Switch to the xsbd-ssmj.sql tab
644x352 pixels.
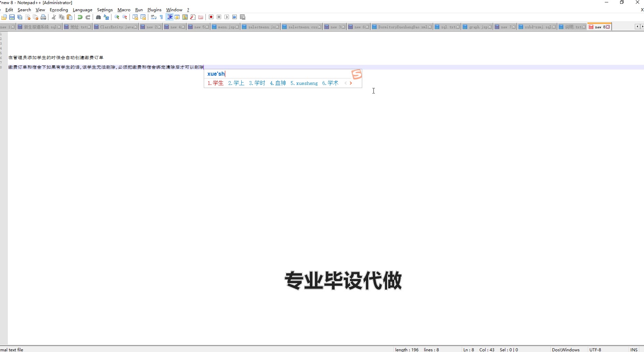point(537,27)
